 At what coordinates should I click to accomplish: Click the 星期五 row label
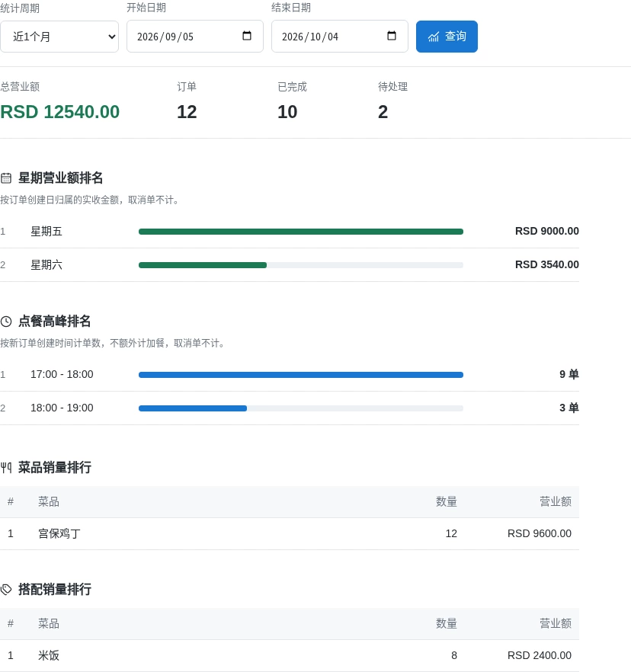click(x=46, y=232)
